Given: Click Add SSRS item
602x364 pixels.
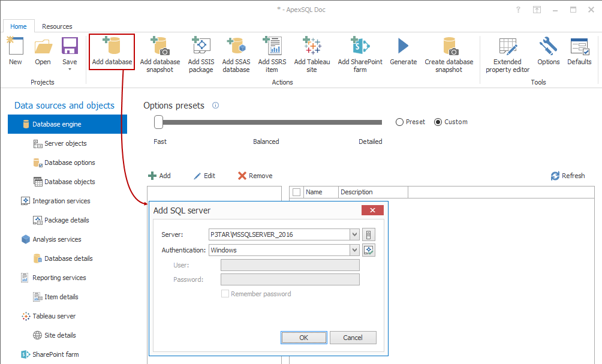Looking at the screenshot, I should click(272, 55).
